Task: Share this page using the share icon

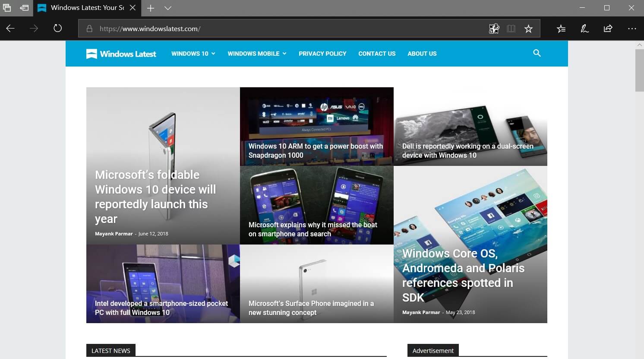Action: (x=608, y=29)
